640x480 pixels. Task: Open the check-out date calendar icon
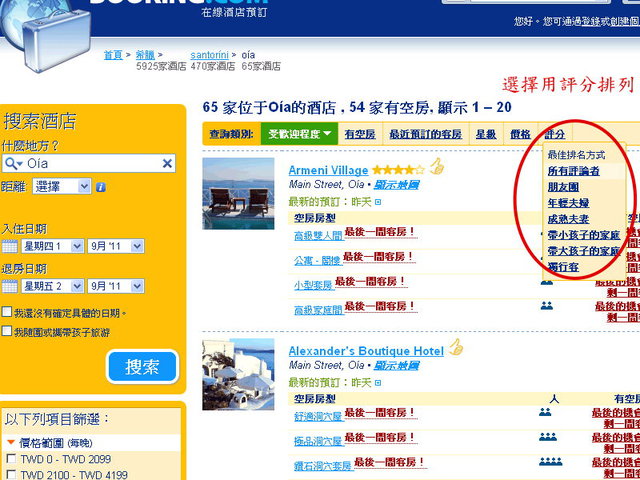point(9,286)
